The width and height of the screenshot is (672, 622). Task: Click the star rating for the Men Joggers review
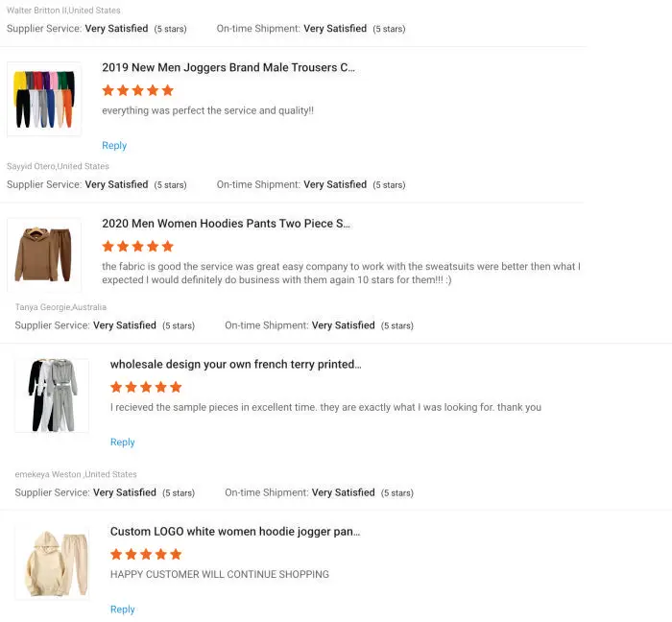click(138, 91)
